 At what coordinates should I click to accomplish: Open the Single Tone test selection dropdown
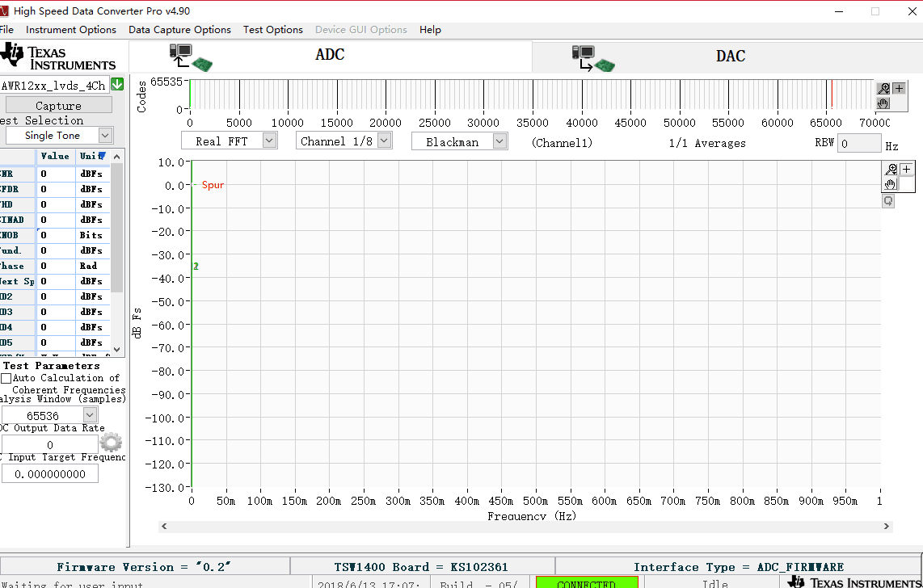(105, 135)
